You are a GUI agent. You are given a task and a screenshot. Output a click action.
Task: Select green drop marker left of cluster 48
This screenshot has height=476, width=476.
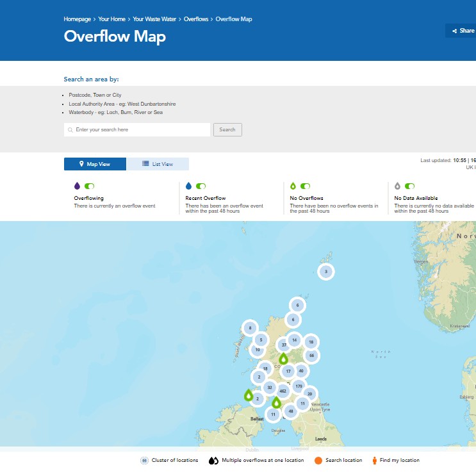[276, 402]
